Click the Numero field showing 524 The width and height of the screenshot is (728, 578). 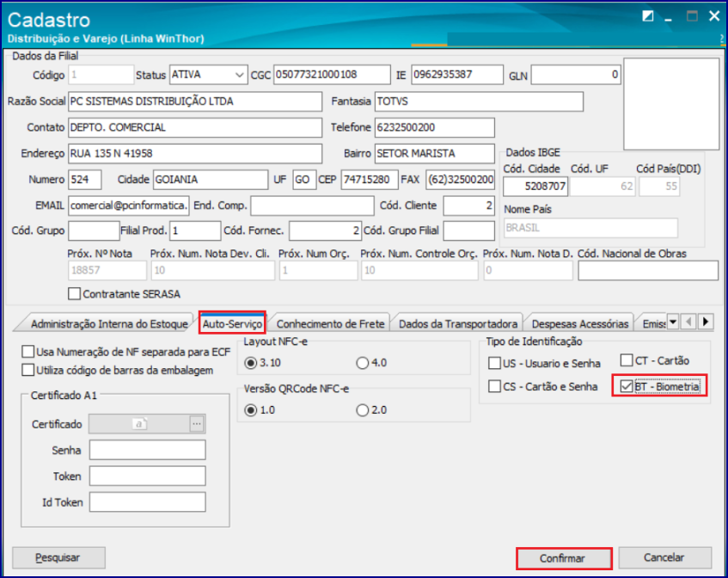(x=85, y=180)
